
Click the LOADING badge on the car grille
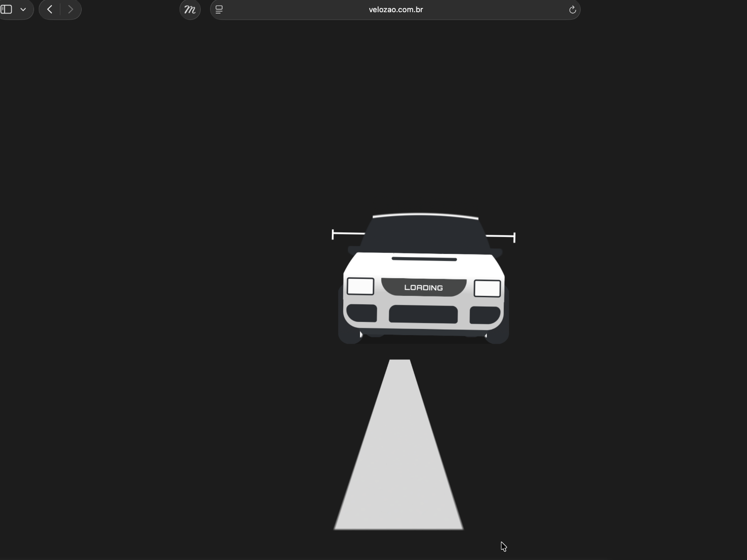click(x=423, y=287)
